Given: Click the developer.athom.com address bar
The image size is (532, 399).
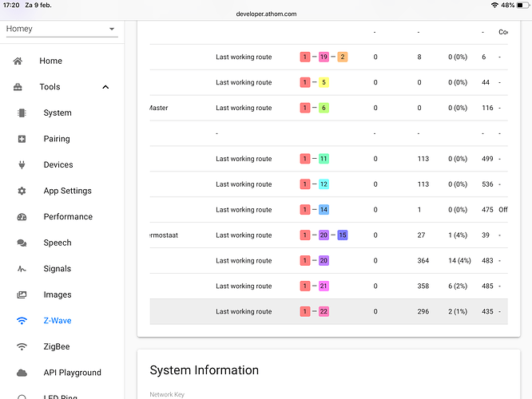Looking at the screenshot, I should point(266,14).
